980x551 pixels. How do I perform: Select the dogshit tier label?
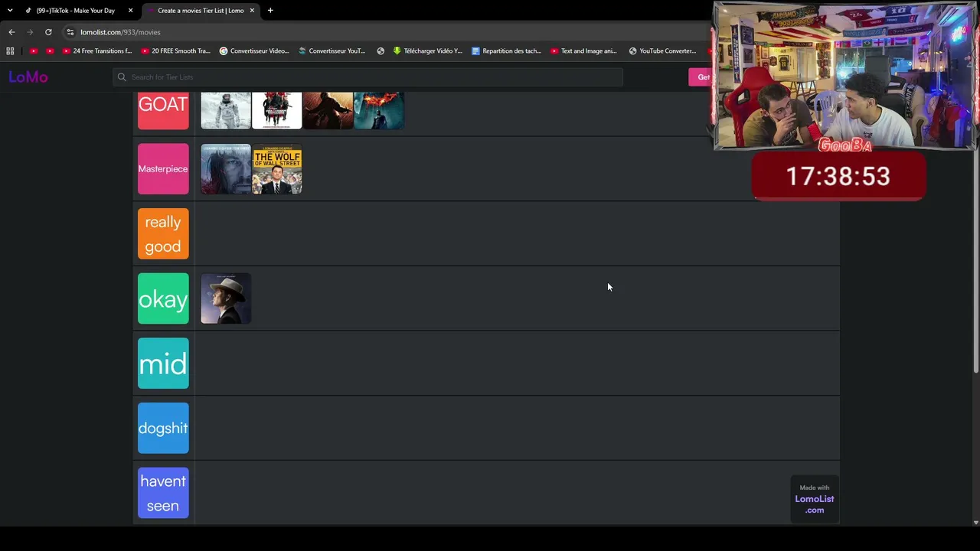coord(163,429)
